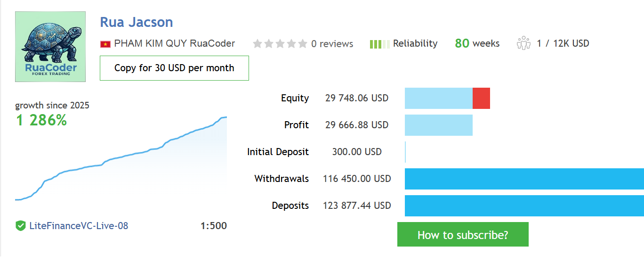Click the Vietnam flag icon
Image resolution: width=644 pixels, height=264 pixels.
tap(105, 44)
